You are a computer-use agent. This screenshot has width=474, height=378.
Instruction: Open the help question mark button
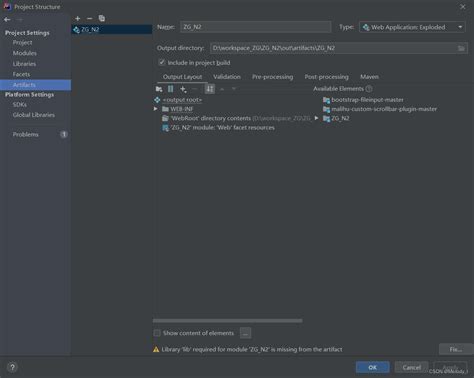(x=12, y=367)
